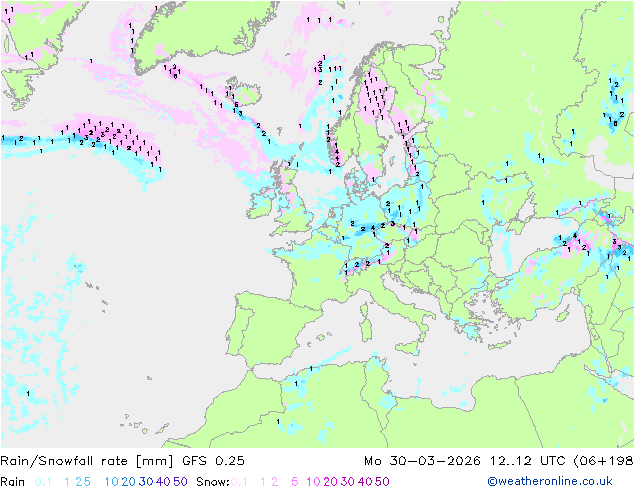Click the snow legend value 0.1
The image size is (634, 490).
[239, 482]
